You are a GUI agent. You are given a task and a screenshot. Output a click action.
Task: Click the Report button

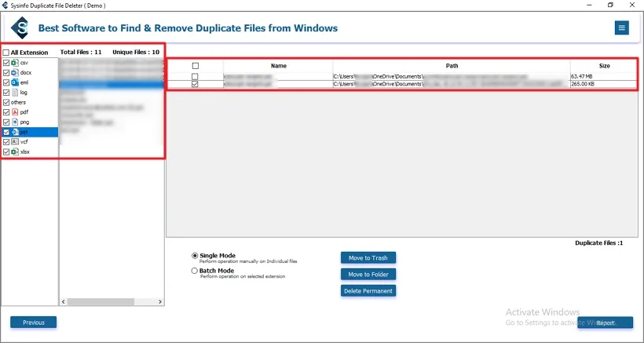[x=605, y=323]
